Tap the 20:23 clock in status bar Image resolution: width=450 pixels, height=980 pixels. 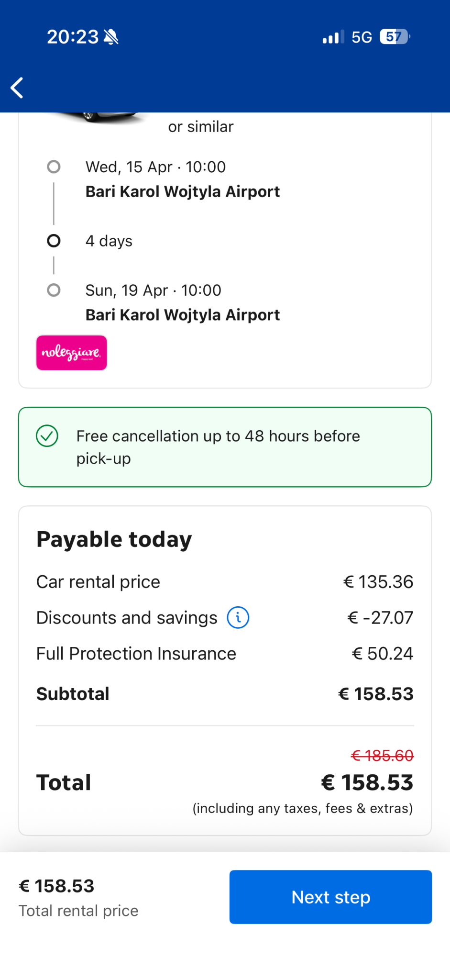[x=73, y=37]
